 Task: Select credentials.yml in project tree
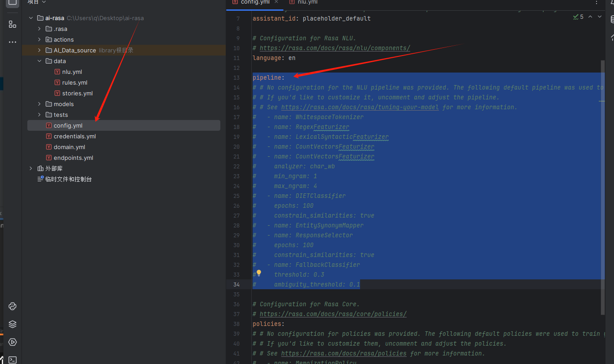[75, 136]
